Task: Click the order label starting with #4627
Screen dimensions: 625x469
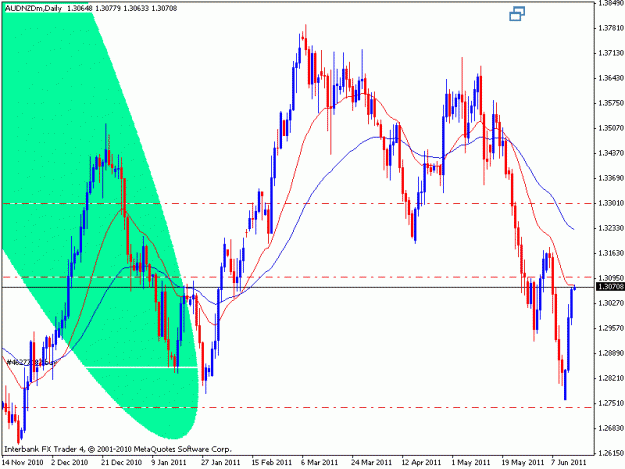Action: (x=31, y=362)
